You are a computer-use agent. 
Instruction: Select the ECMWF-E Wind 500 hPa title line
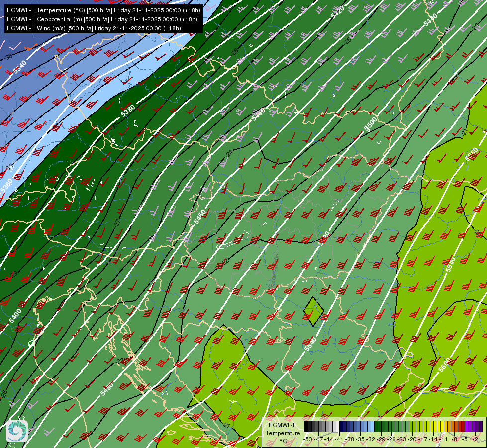(94, 28)
